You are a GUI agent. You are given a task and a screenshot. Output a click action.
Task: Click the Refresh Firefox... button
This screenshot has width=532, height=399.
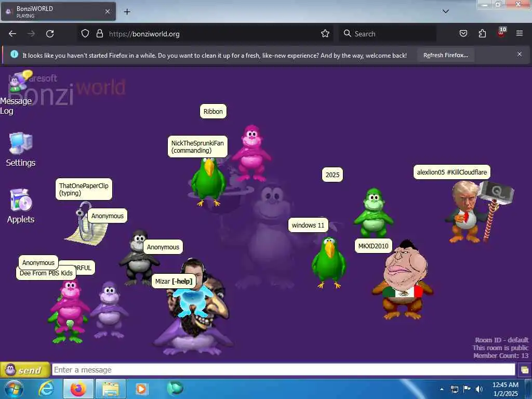pos(445,55)
